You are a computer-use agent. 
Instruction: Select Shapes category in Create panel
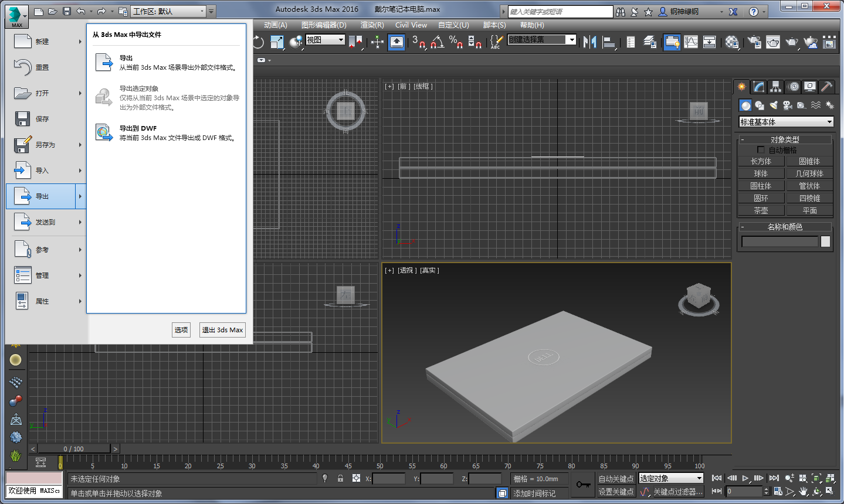[760, 105]
